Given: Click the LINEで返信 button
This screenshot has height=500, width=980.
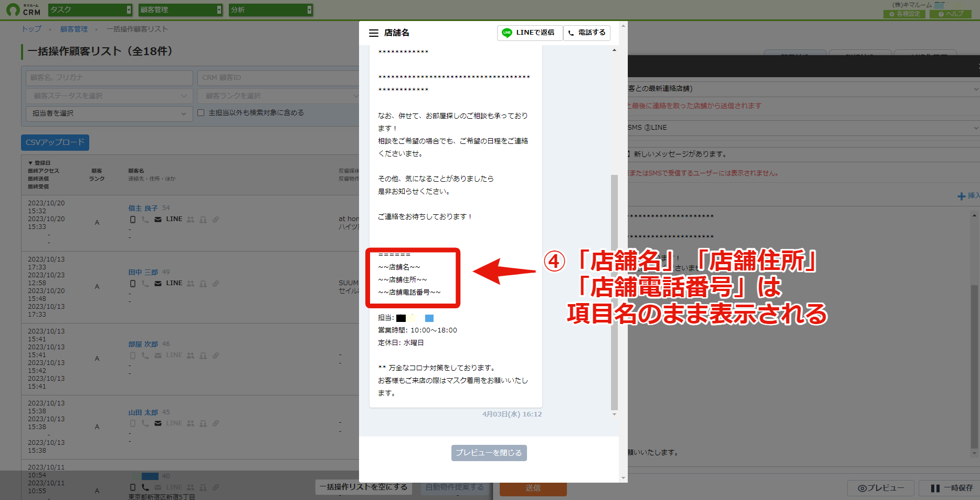Looking at the screenshot, I should pyautogui.click(x=530, y=33).
